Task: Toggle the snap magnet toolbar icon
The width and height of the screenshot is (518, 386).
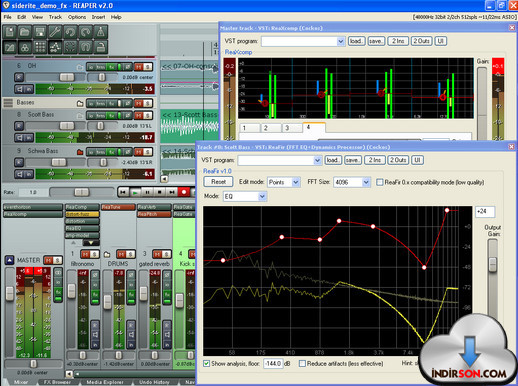Action: click(x=85, y=47)
